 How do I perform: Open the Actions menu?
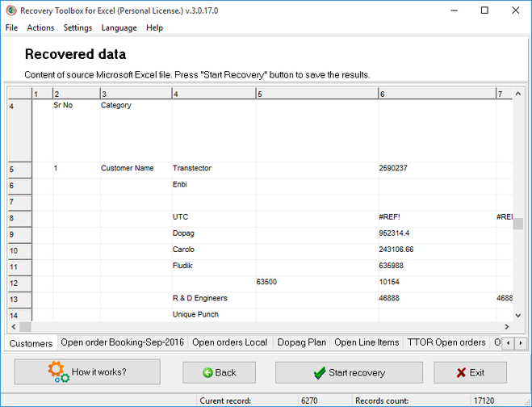click(x=40, y=27)
